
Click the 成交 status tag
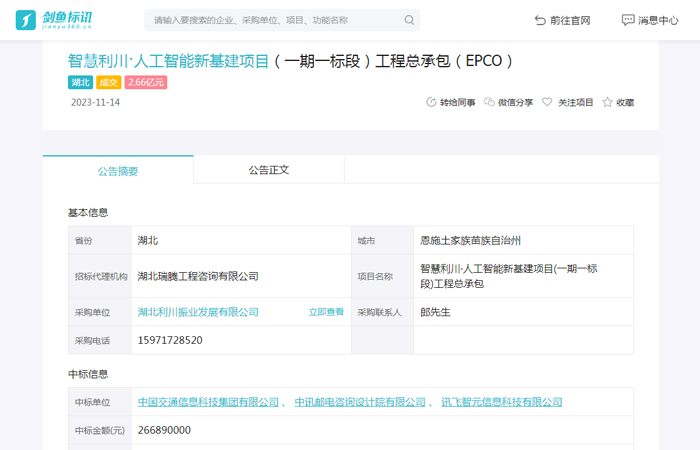(108, 82)
